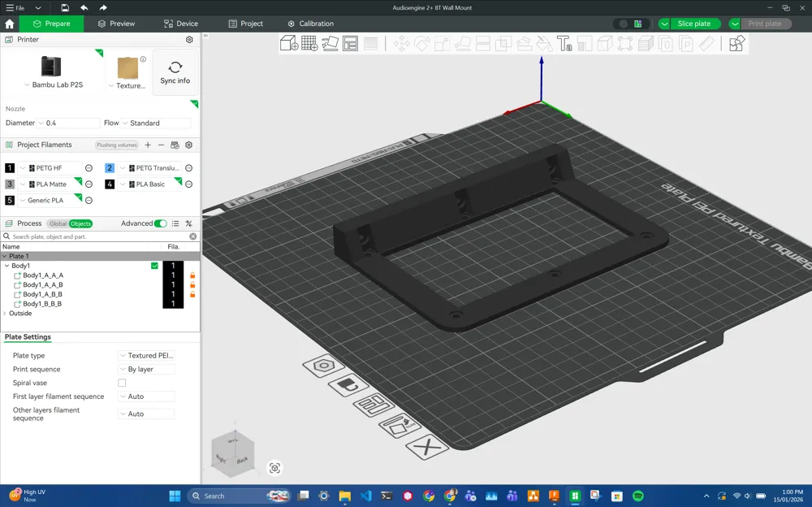Open Plate type Textured PEI dropdown
This screenshot has height=507, width=812.
pyautogui.click(x=146, y=356)
